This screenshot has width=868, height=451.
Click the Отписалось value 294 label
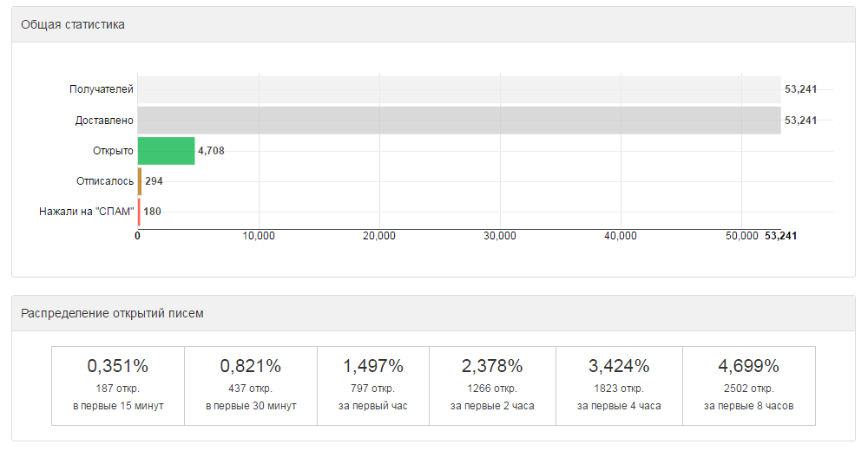point(154,181)
